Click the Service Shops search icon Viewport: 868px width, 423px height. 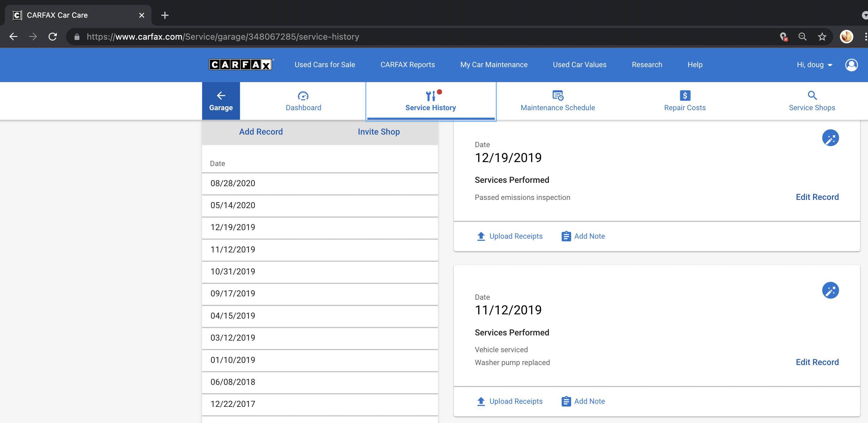pyautogui.click(x=812, y=96)
